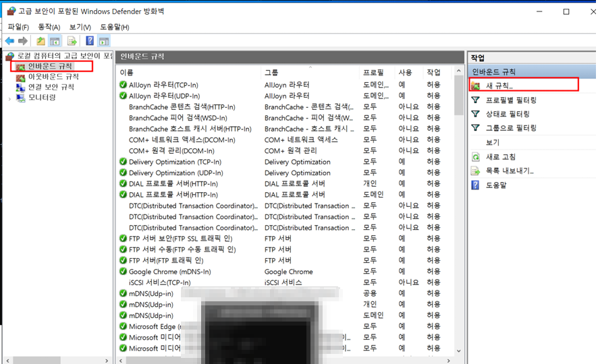Select Google Chrome (mDNS-In) rule
Screen dimensions: 598x364
[x=169, y=272]
